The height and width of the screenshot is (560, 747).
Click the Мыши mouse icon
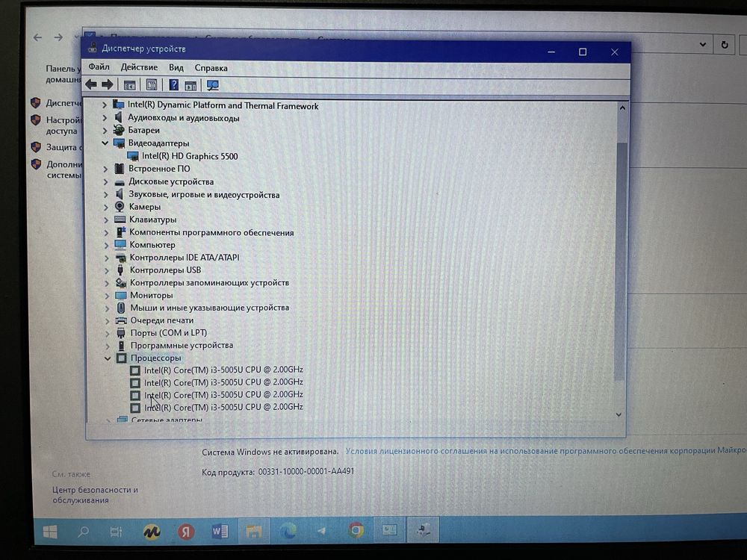121,308
